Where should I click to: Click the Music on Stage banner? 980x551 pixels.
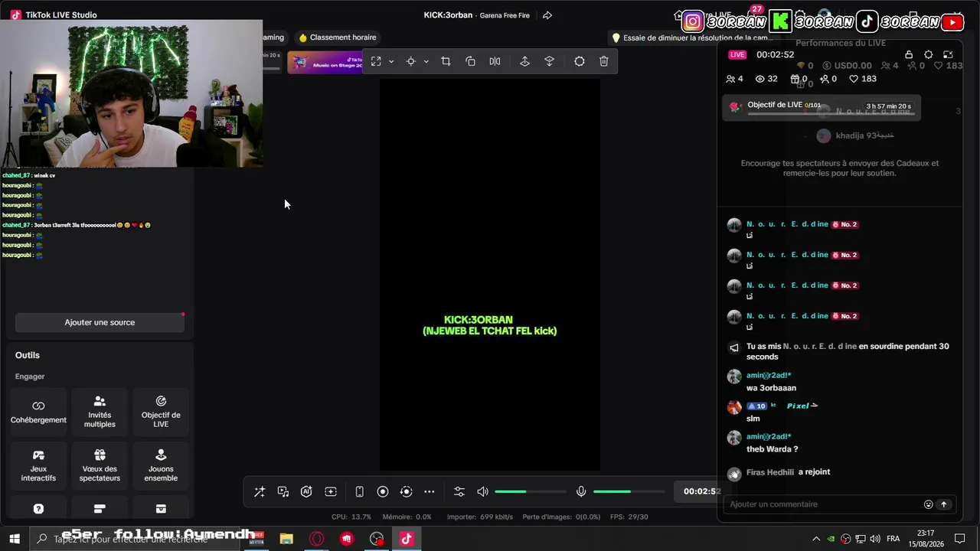point(325,63)
